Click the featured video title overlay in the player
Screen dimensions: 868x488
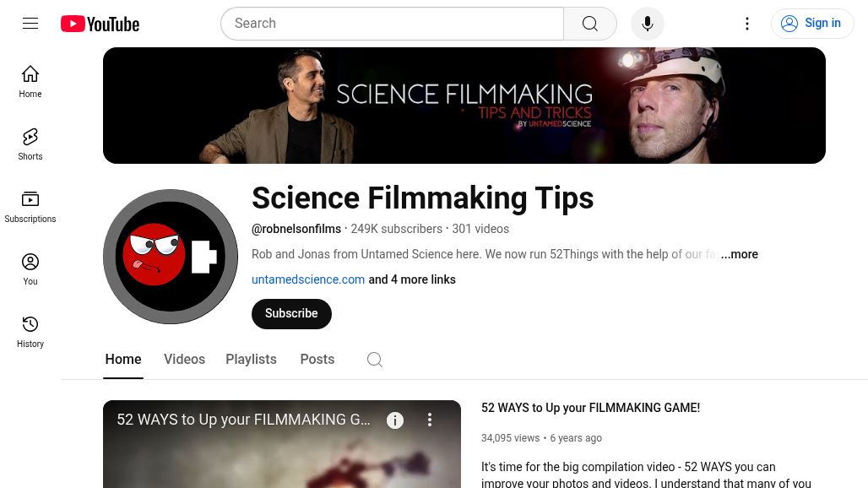pos(243,420)
